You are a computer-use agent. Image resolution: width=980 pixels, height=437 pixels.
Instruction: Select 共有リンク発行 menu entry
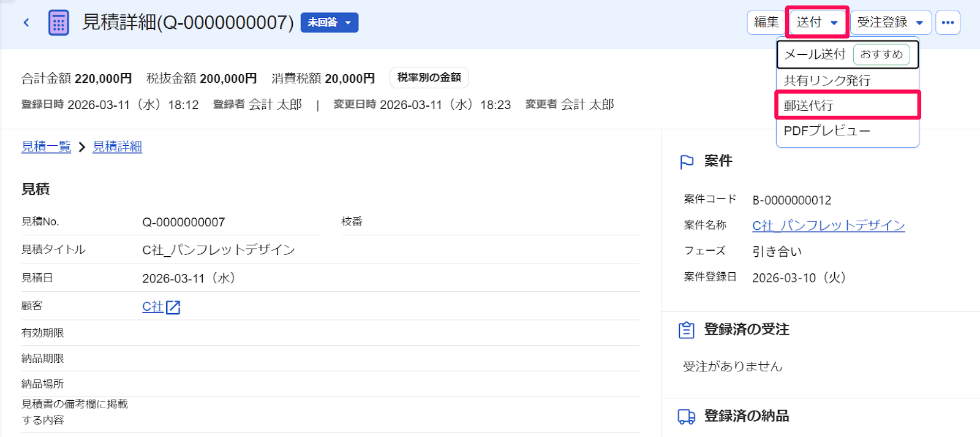pos(847,80)
